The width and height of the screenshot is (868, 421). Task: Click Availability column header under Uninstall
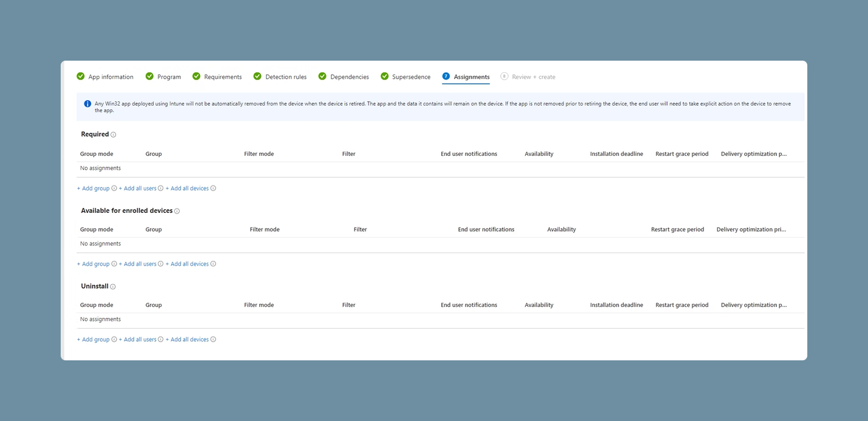(x=539, y=305)
